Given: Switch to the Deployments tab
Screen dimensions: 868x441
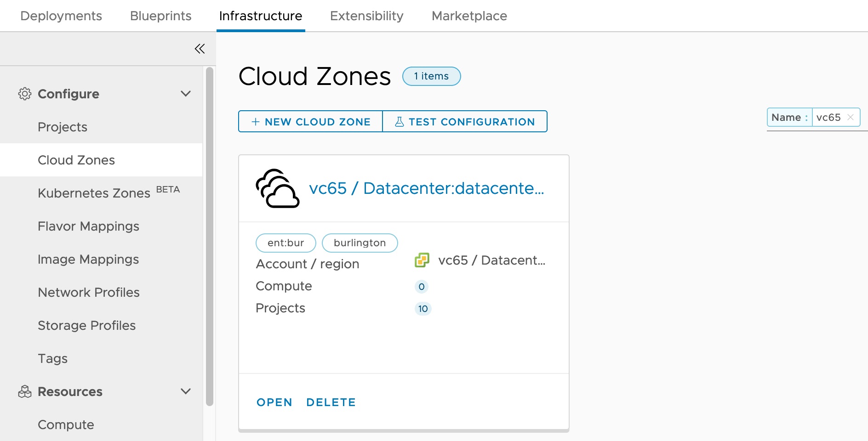Looking at the screenshot, I should pyautogui.click(x=61, y=16).
